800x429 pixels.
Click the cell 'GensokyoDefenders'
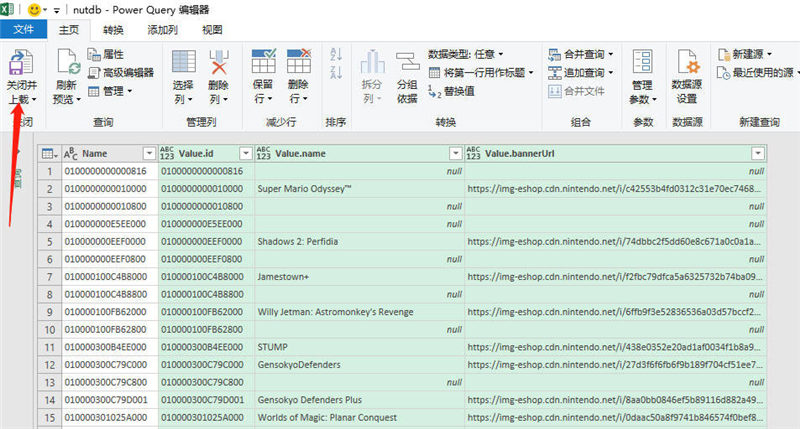click(x=359, y=365)
